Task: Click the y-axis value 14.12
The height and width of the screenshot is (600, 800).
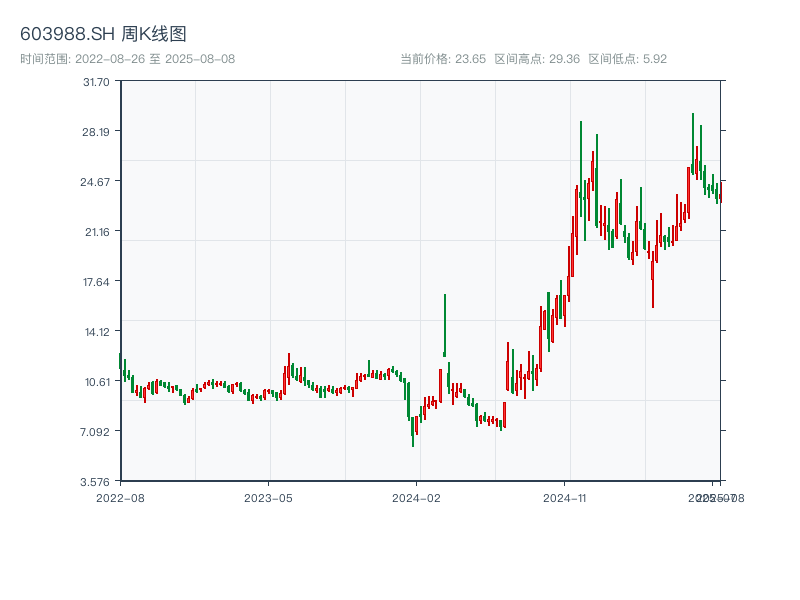Action: [97, 332]
